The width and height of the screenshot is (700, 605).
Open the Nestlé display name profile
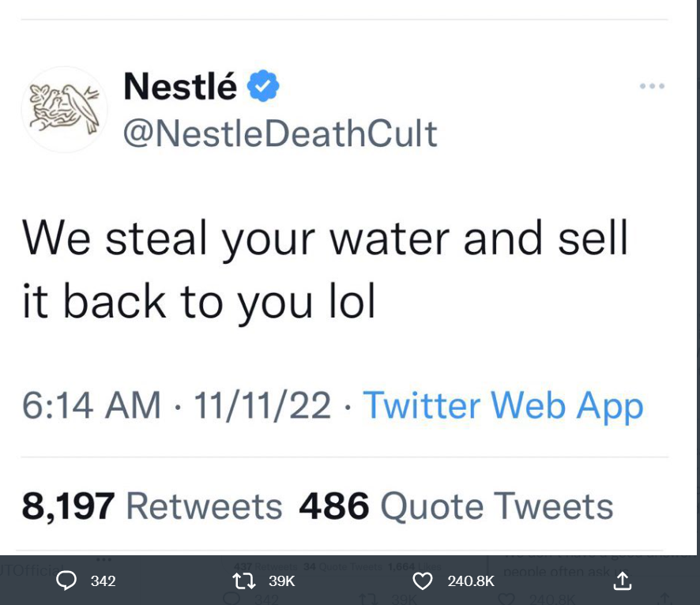(x=180, y=86)
